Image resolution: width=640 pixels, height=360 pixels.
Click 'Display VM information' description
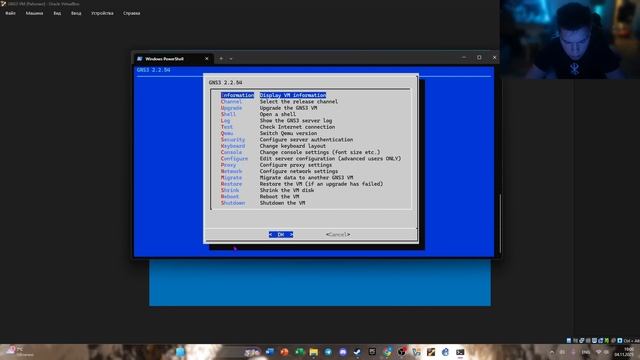[x=293, y=95]
